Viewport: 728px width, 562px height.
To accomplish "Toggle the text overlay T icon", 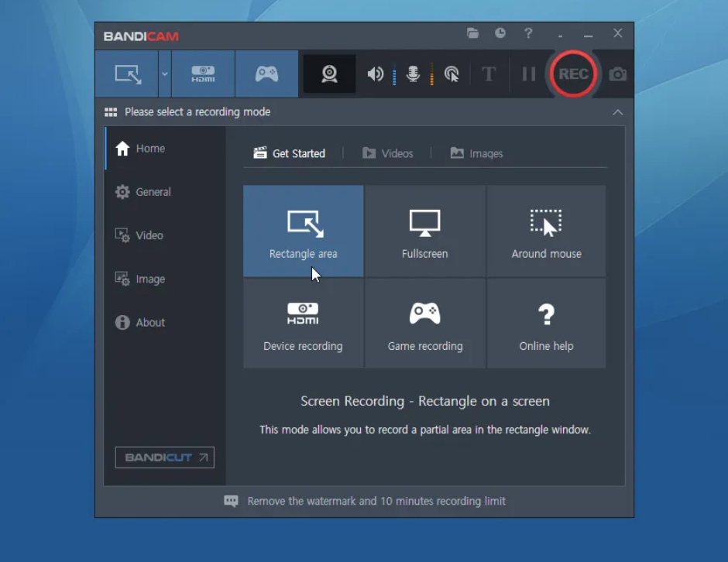I will coord(489,74).
